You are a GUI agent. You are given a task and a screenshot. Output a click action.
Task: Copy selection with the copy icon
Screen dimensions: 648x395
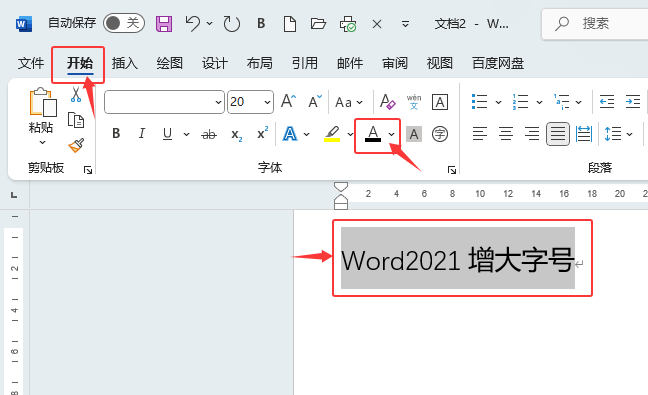click(x=76, y=120)
